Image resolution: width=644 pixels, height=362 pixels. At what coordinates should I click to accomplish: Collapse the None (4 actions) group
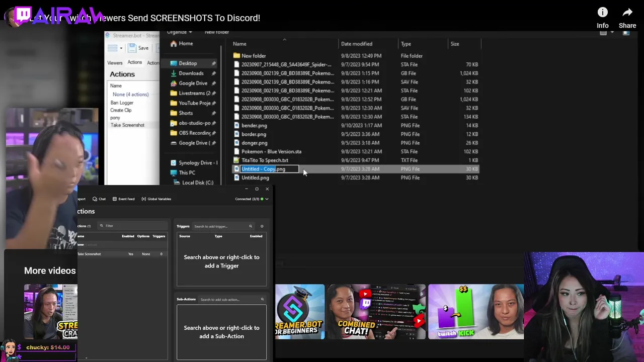pyautogui.click(x=130, y=95)
